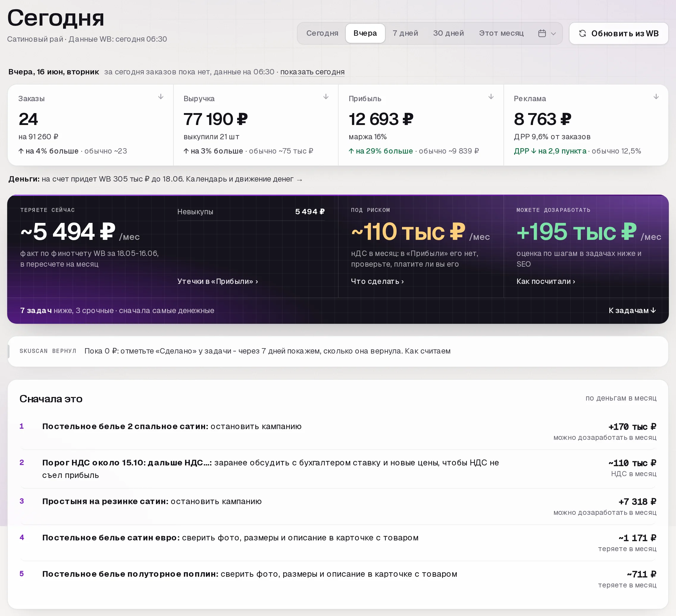The height and width of the screenshot is (616, 676).
Task: Click the 77 190 ₽ revenue value
Action: (216, 119)
